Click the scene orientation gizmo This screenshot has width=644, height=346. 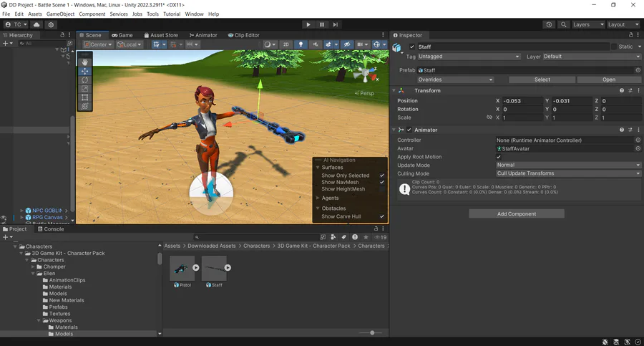point(365,73)
